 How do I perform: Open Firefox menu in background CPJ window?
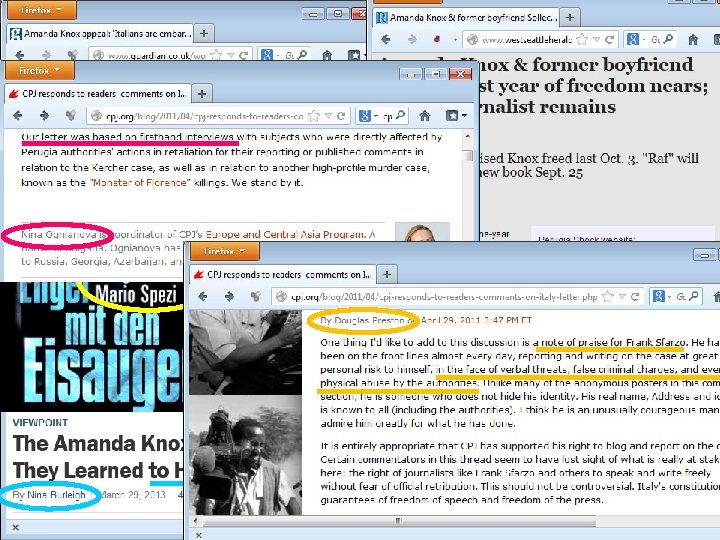[39, 71]
